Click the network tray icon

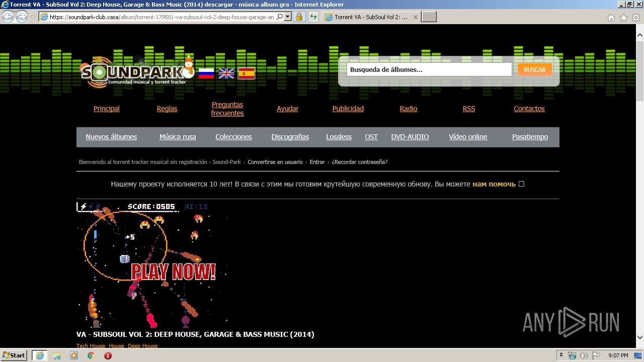coord(572,355)
